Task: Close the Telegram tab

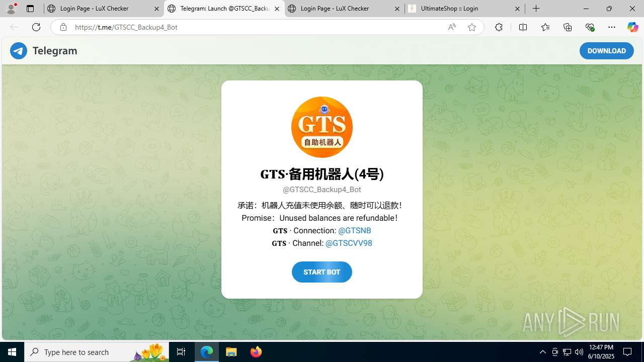Action: (x=277, y=9)
